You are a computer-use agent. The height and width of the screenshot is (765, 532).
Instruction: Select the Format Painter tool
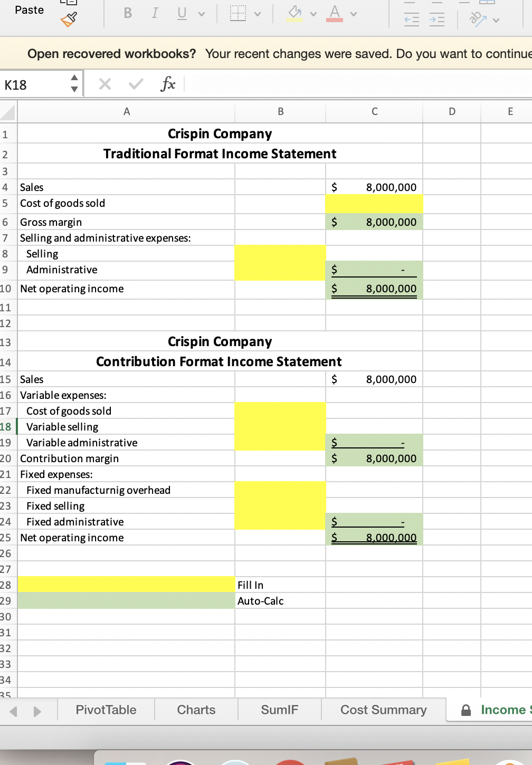pyautogui.click(x=69, y=19)
